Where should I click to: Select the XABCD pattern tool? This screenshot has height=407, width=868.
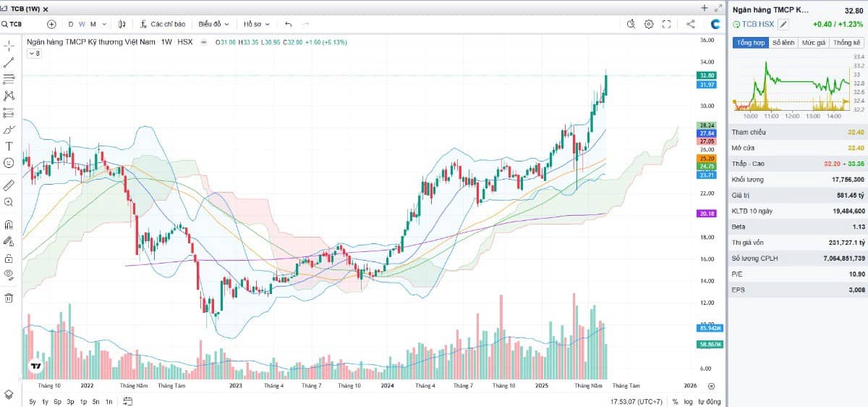(x=9, y=96)
